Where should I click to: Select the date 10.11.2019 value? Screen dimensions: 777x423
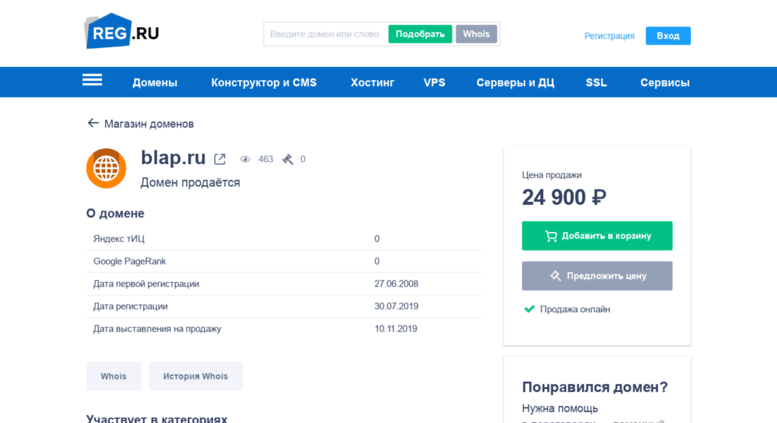pos(395,329)
